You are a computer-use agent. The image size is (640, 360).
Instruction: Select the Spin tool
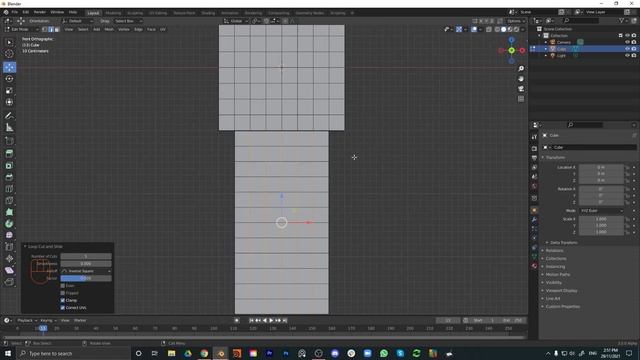click(x=9, y=224)
